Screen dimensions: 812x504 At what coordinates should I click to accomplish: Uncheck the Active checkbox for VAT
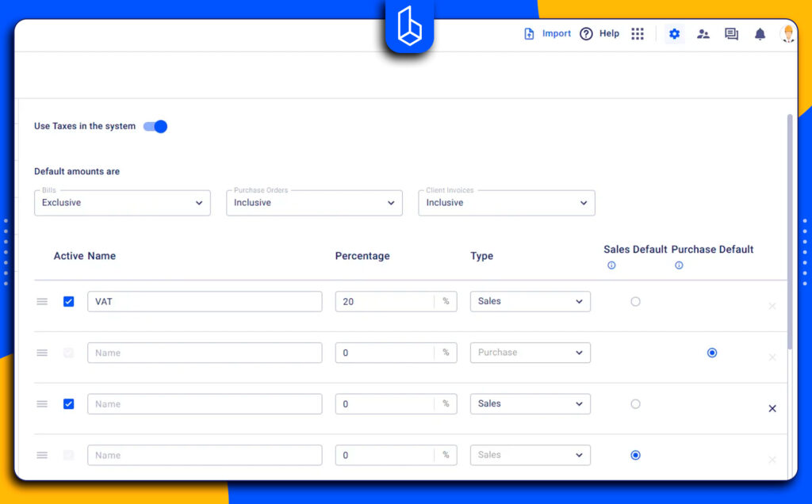tap(68, 302)
